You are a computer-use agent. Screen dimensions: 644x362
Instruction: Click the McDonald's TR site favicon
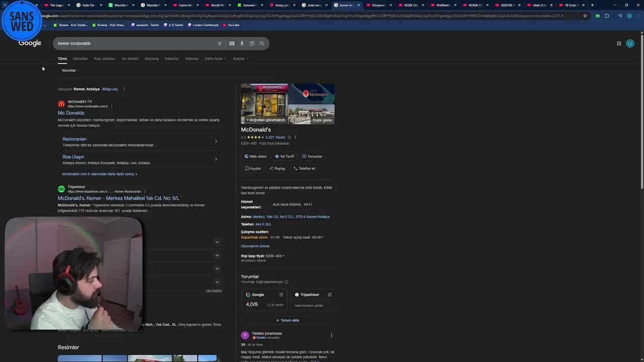[x=61, y=104]
